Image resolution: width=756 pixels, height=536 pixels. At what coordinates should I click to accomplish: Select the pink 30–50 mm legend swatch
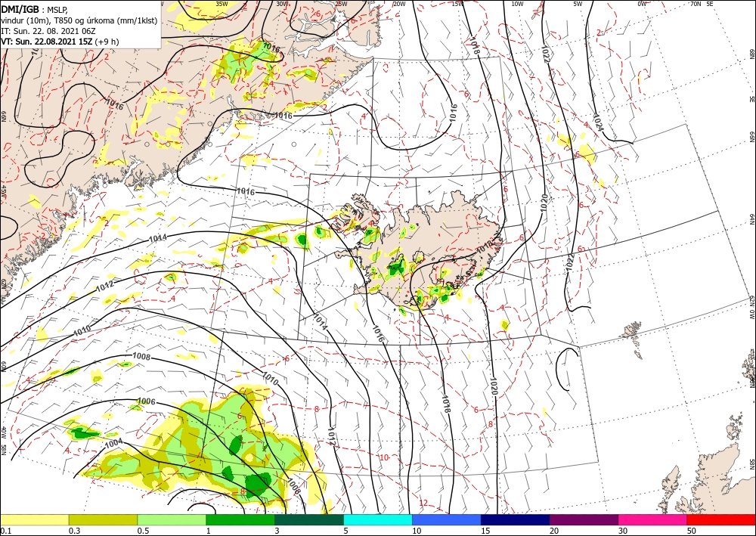[653, 519]
